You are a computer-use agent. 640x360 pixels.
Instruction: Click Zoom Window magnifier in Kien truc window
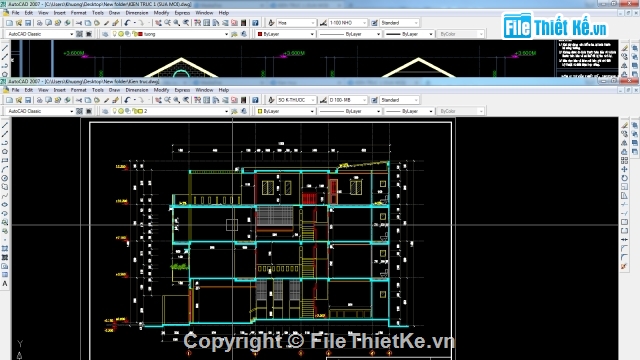click(x=177, y=100)
